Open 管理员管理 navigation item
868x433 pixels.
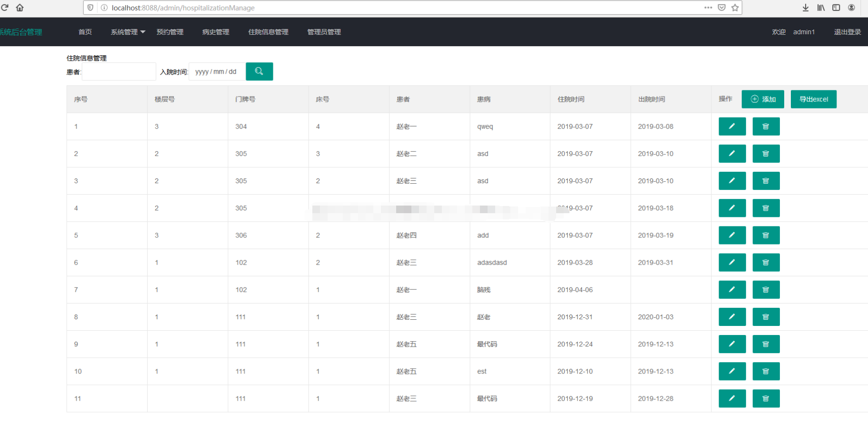(324, 32)
